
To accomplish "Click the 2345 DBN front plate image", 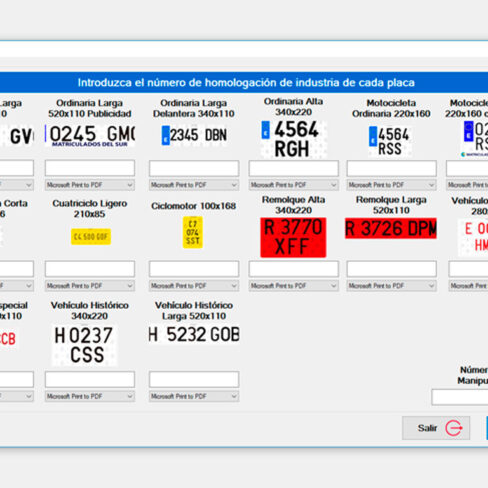I will 194,135.
